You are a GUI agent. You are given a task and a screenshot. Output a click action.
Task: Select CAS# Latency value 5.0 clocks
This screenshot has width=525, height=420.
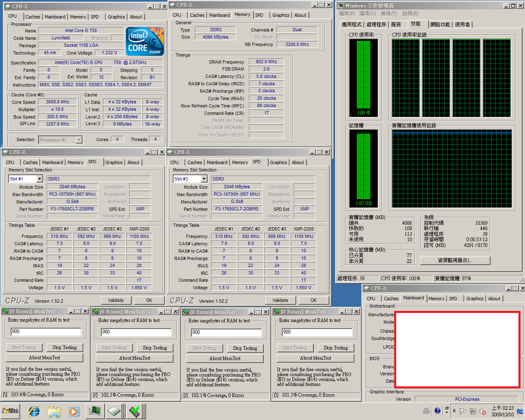tap(266, 76)
